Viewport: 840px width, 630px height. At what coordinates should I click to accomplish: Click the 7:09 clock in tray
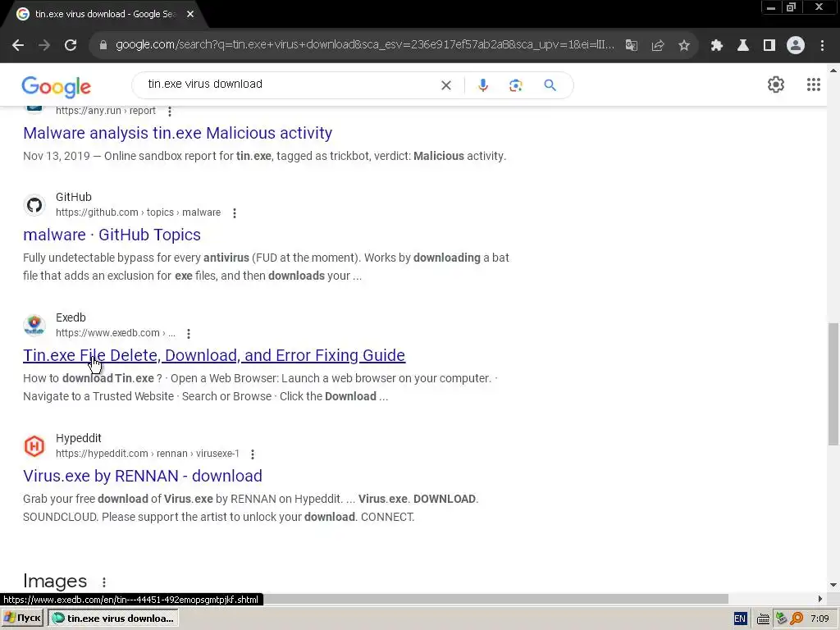[x=819, y=619]
